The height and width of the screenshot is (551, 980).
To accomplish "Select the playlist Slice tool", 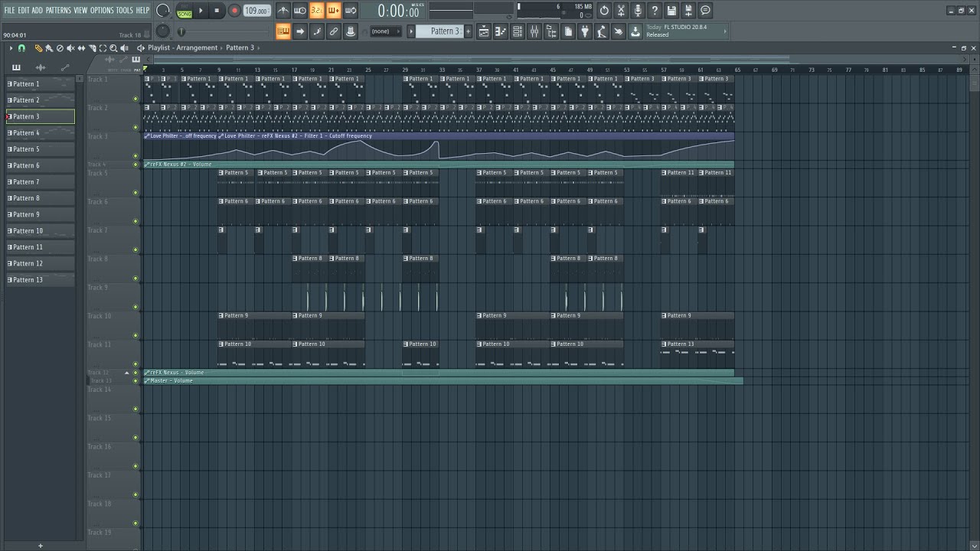I will click(x=92, y=48).
